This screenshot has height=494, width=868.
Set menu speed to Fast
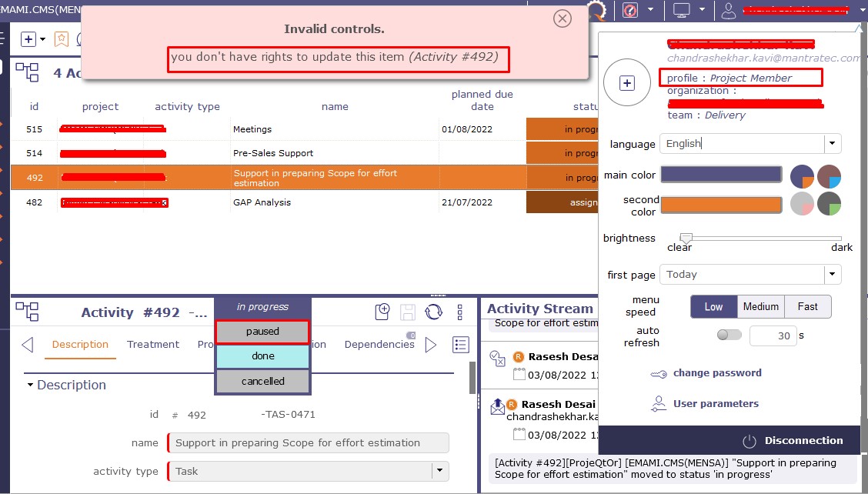[807, 306]
